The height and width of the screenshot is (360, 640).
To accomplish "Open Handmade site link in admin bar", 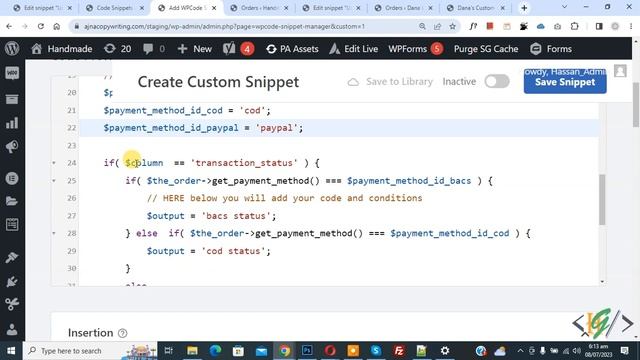I will click(x=62, y=49).
